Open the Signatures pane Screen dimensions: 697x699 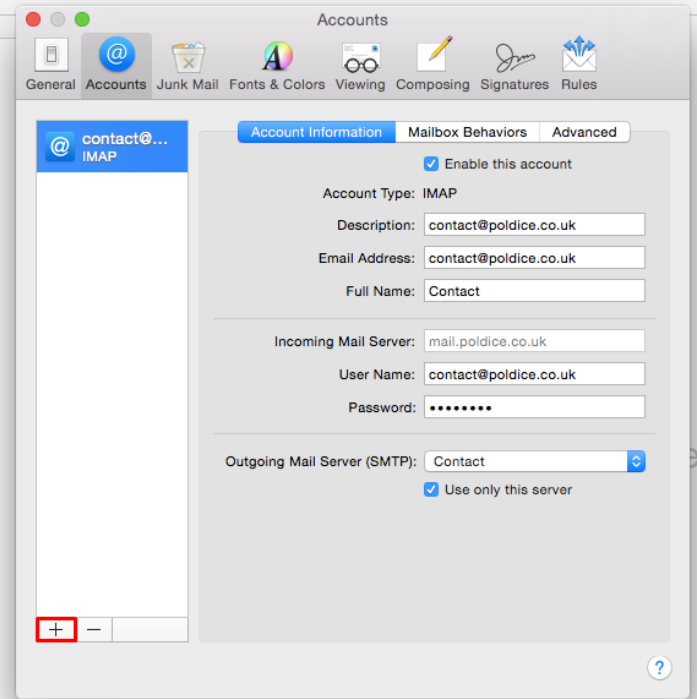(x=514, y=64)
